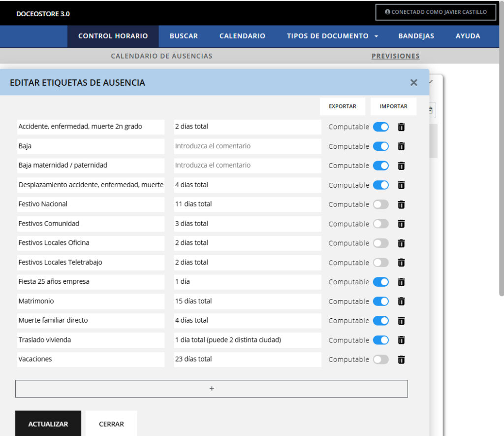The image size is (504, 436).
Task: Click the page vertical scrollbar
Action: tap(502, 148)
